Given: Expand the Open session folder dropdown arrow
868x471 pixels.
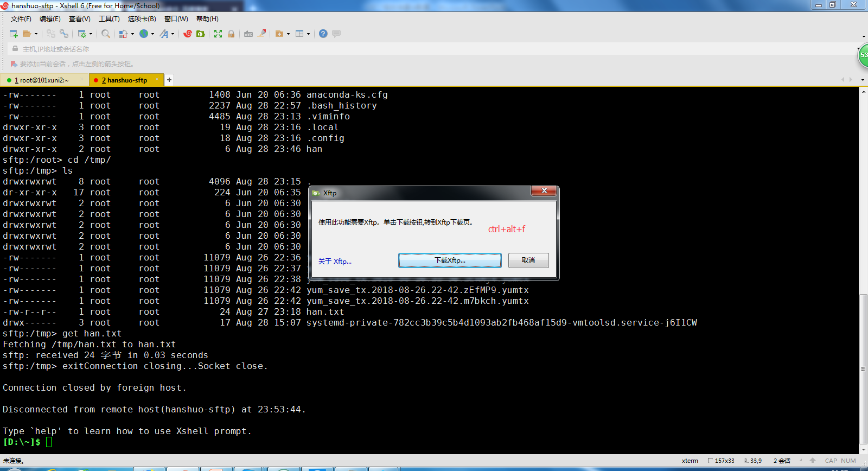Looking at the screenshot, I should (x=36, y=34).
